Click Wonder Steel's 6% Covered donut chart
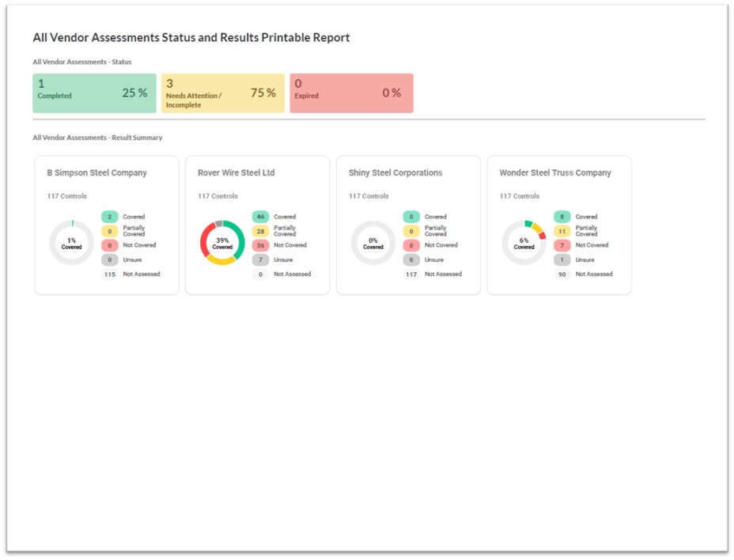The image size is (734, 560). (524, 243)
